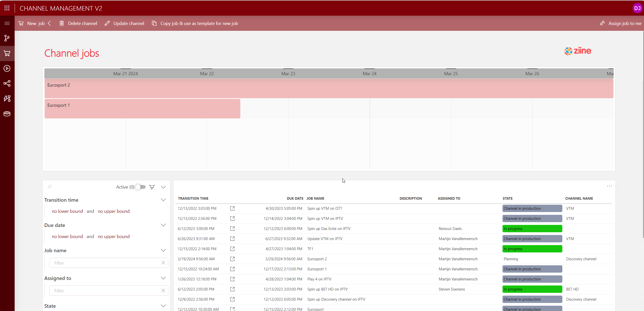Image resolution: width=644 pixels, height=311 pixels.
Task: Select the Planning state cell
Action: pyautogui.click(x=511, y=259)
